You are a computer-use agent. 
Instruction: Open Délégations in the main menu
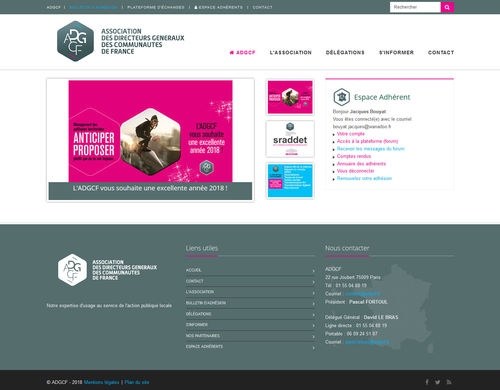click(x=345, y=52)
